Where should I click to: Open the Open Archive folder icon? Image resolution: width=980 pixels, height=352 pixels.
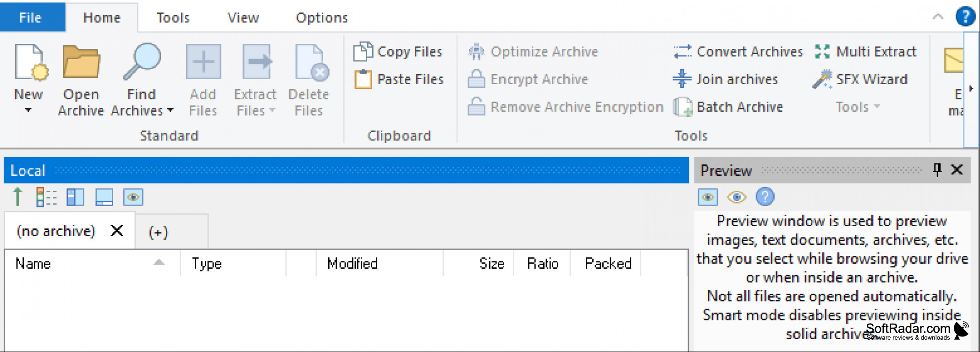[x=81, y=62]
